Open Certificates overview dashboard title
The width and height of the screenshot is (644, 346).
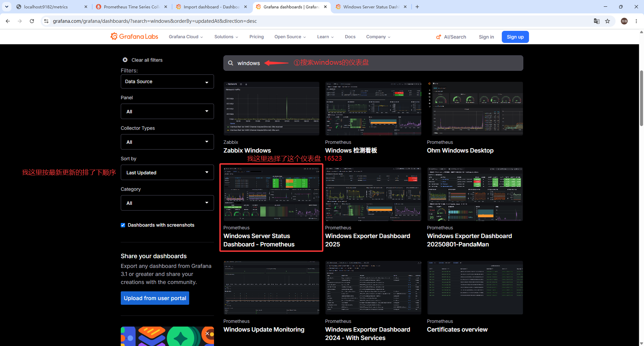457,330
